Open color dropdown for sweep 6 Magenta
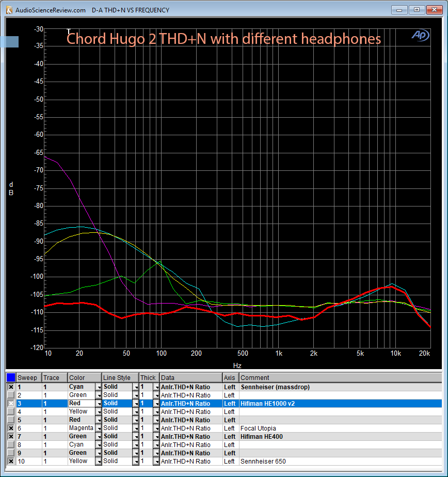 click(x=99, y=428)
